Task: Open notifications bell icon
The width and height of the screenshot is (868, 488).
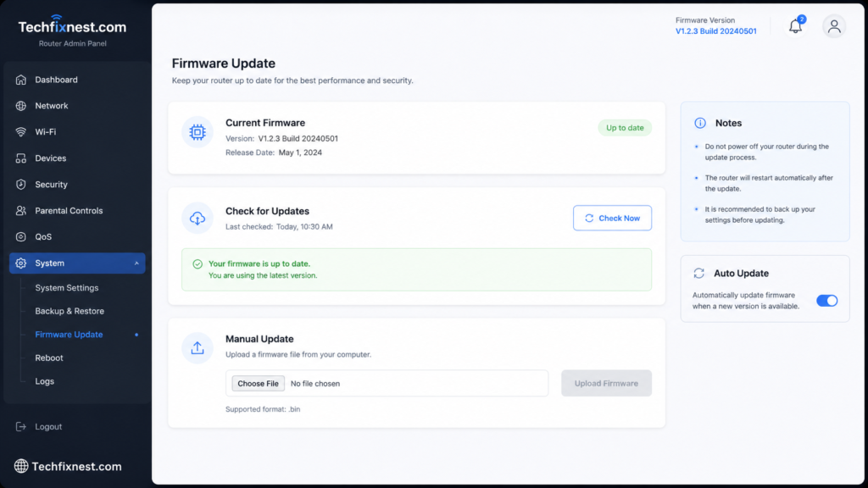Action: pyautogui.click(x=795, y=26)
